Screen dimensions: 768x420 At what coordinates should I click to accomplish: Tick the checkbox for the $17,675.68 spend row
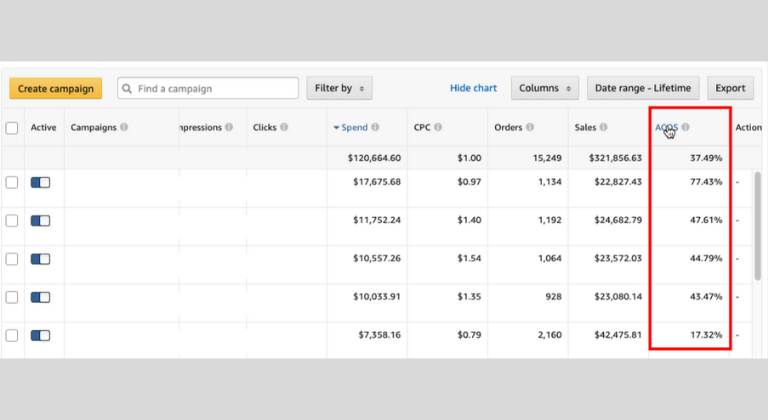point(12,182)
